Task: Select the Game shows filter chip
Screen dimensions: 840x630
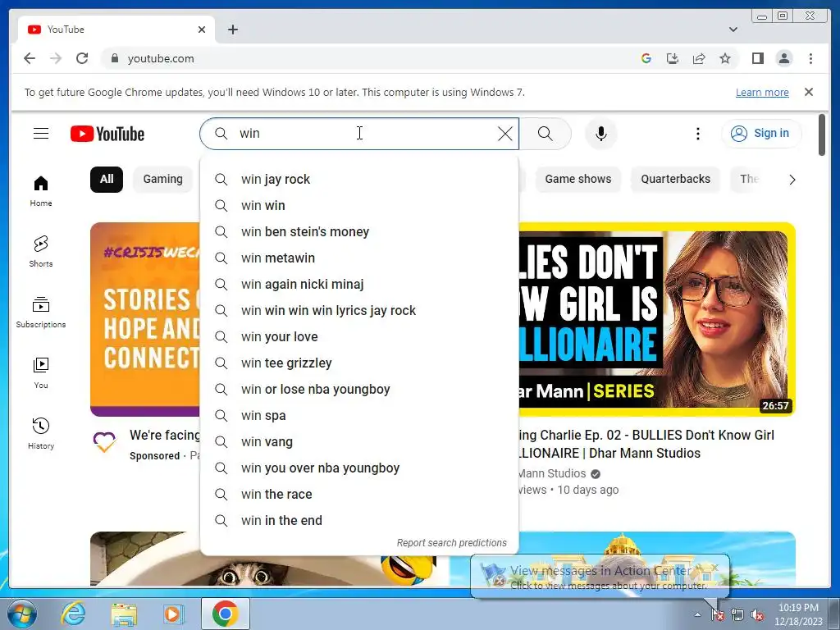Action: 578,180
